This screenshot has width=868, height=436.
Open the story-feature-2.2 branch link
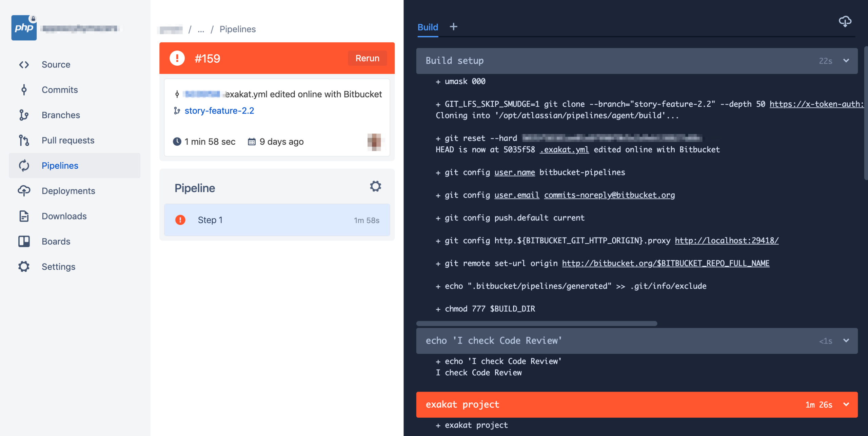219,111
